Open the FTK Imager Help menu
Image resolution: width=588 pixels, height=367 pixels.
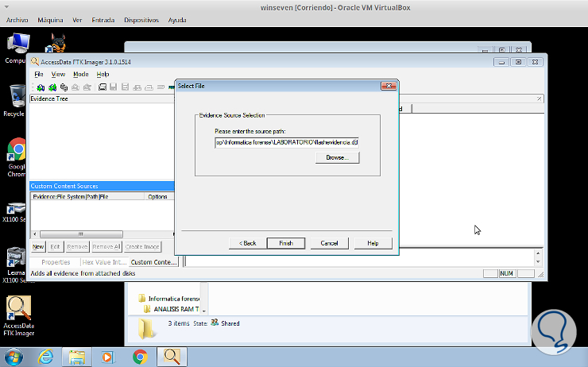(103, 74)
